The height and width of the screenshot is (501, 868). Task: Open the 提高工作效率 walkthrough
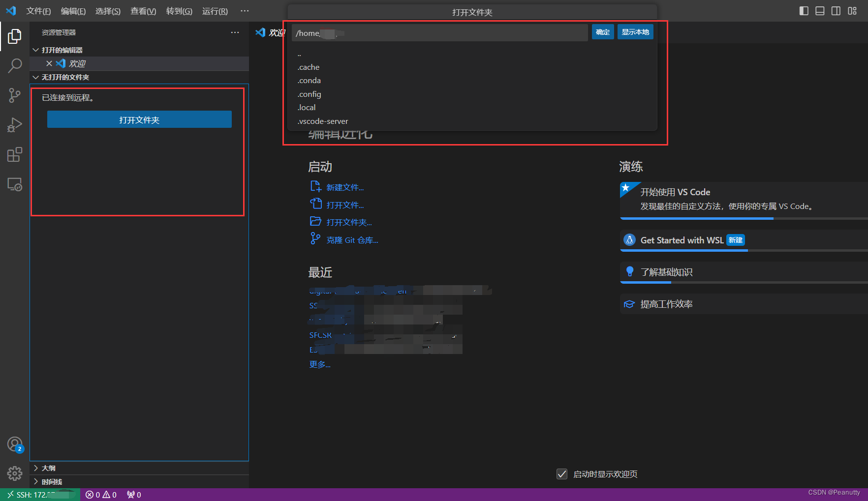click(x=744, y=304)
